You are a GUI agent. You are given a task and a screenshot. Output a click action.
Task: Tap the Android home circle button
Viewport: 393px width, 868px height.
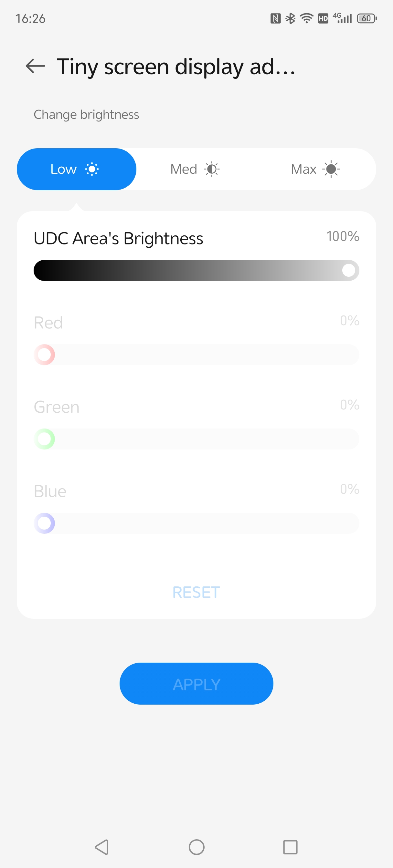tap(196, 847)
